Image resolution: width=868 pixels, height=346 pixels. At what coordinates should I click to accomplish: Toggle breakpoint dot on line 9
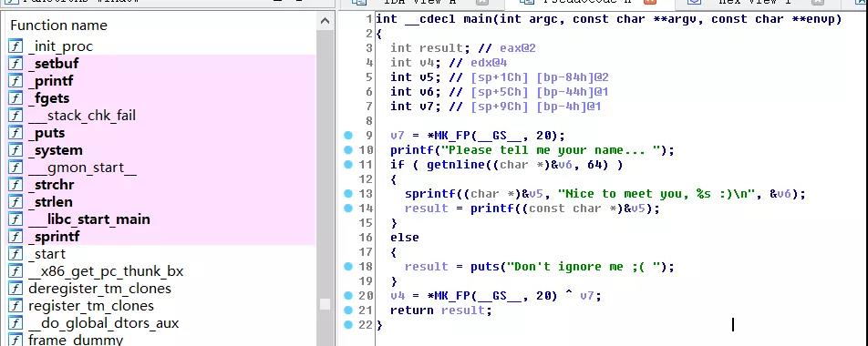click(x=348, y=136)
